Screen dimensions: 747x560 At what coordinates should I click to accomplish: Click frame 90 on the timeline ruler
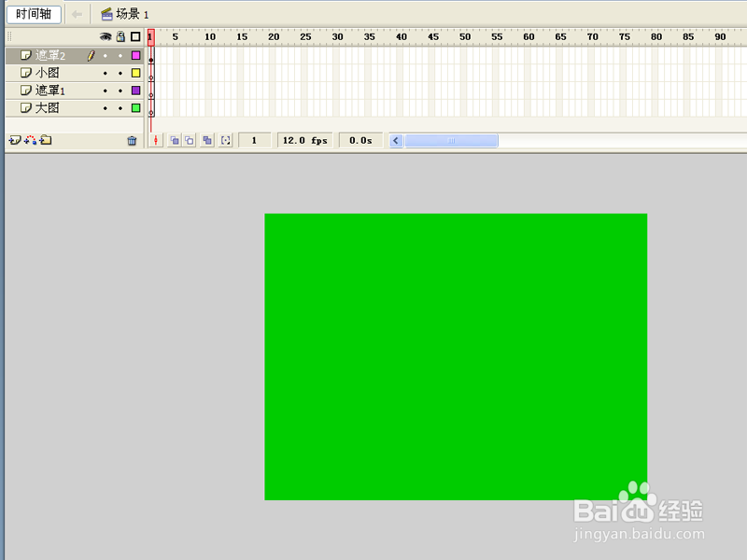point(720,37)
